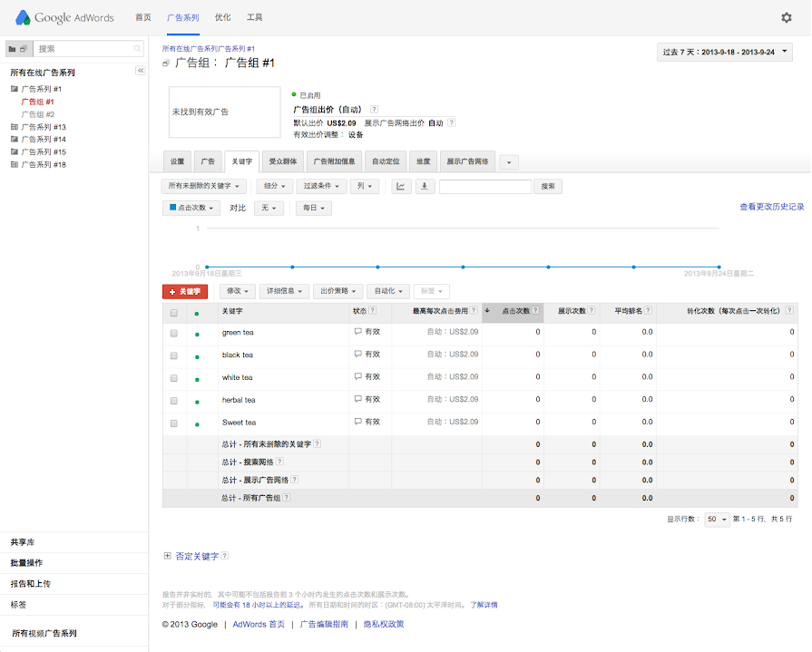Click the speech bubble status icon for green tea
The width and height of the screenshot is (812, 652).
coord(357,333)
